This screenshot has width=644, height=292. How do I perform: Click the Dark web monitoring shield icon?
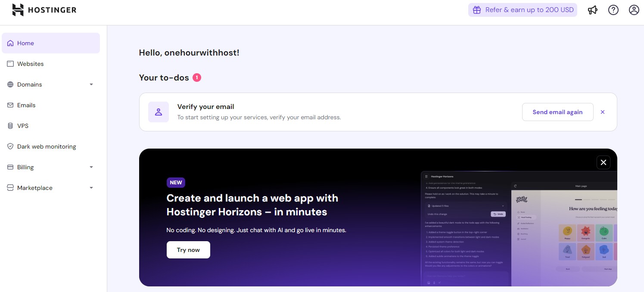pos(10,146)
